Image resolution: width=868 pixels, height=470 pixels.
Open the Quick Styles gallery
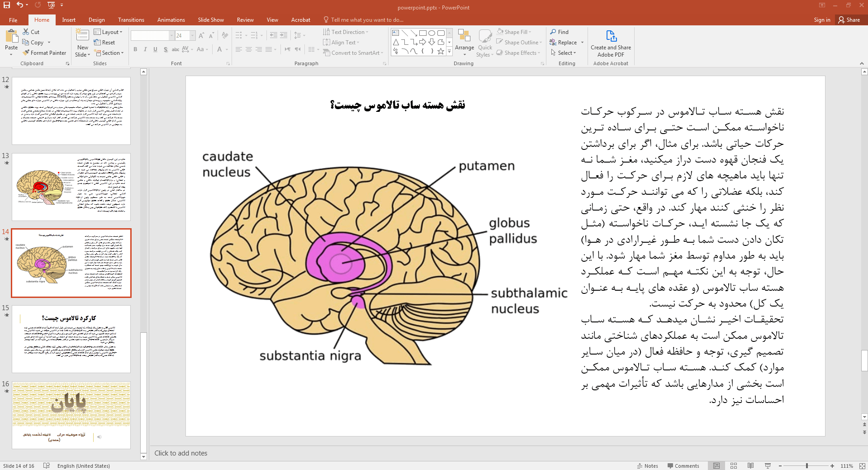tap(485, 43)
